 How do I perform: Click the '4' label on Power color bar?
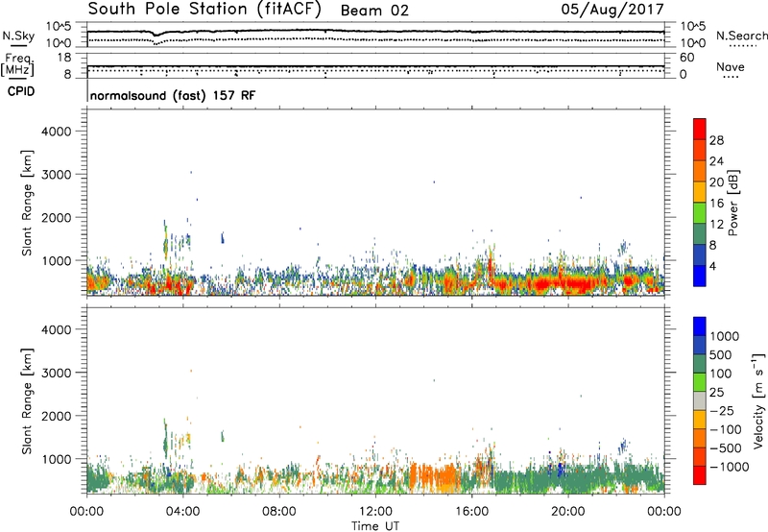(713, 266)
